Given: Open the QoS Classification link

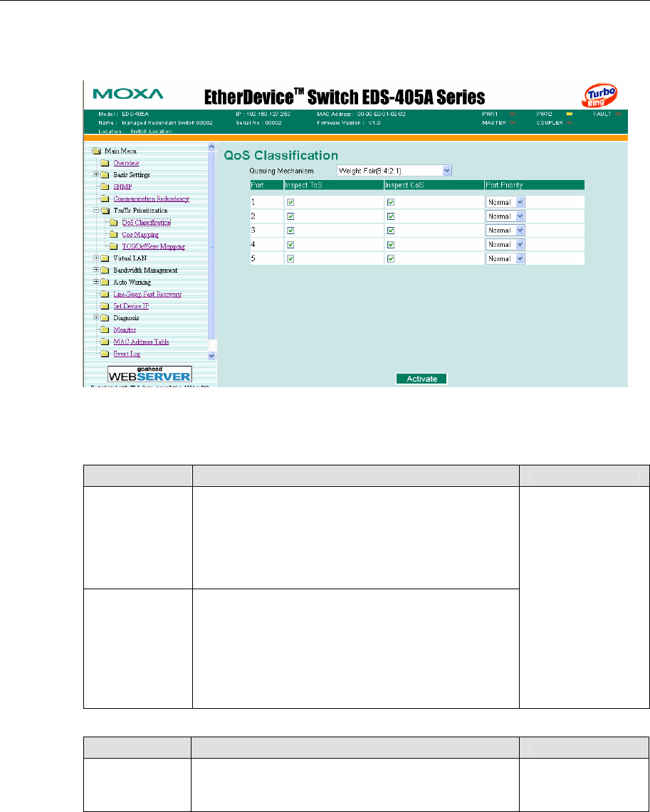Looking at the screenshot, I should 147,223.
